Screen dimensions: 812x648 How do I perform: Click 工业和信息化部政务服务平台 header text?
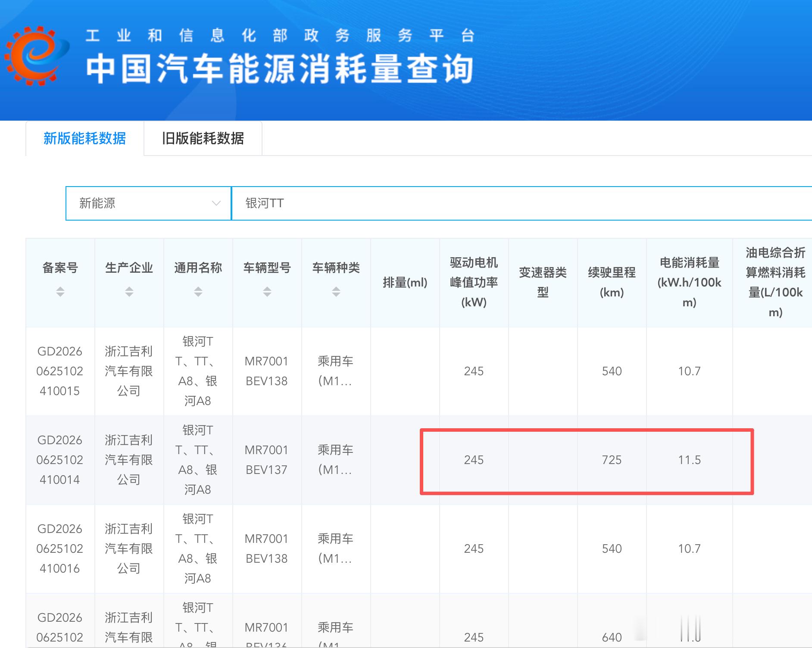point(280,35)
